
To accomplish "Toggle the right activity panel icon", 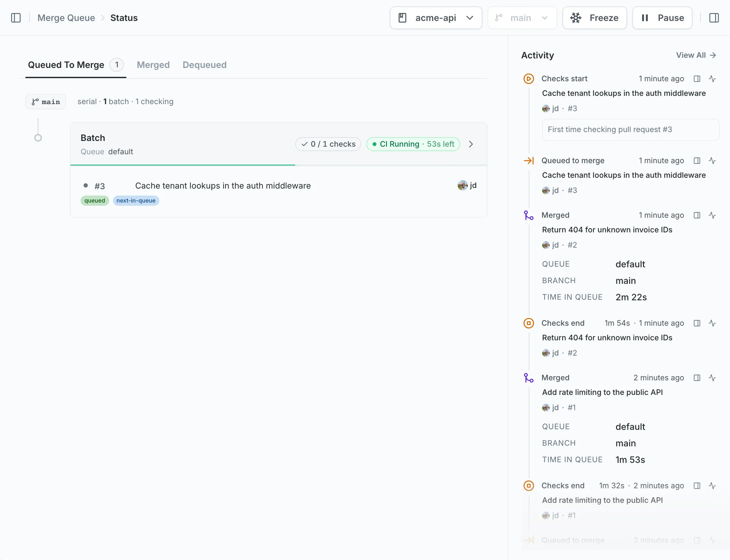I will [x=714, y=18].
